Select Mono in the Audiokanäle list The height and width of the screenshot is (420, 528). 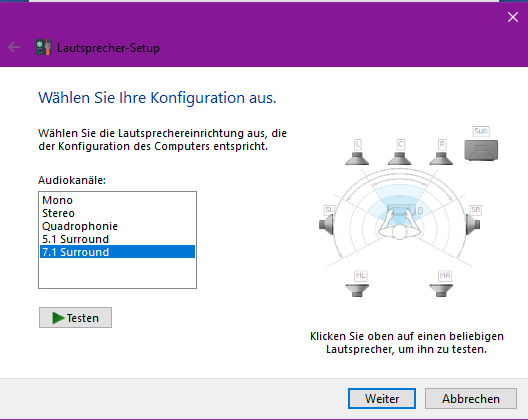118,200
